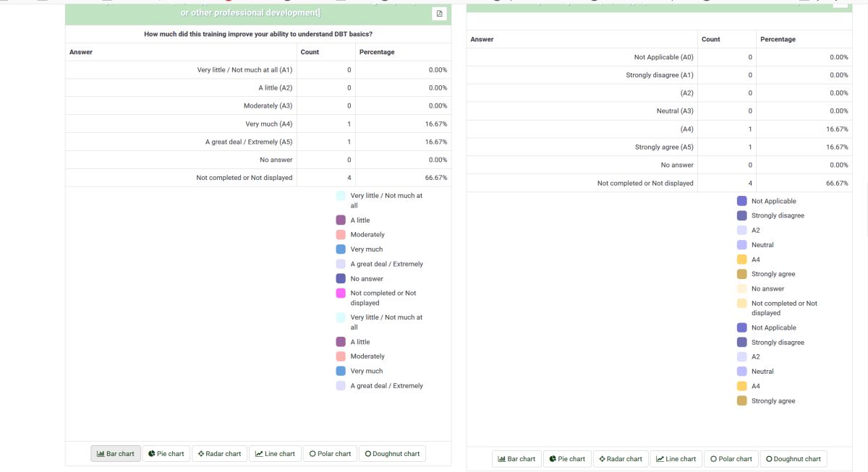Choose Line chart for the left panel
The width and height of the screenshot is (868, 472).
(275, 454)
